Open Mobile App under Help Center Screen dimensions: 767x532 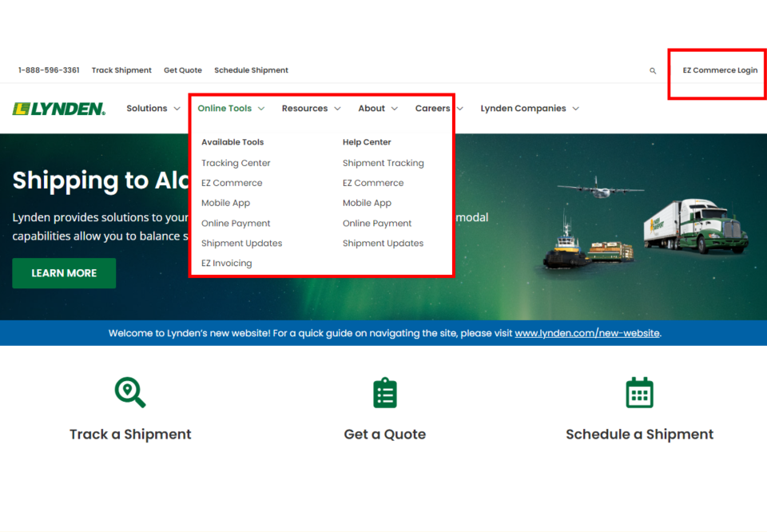pyautogui.click(x=367, y=204)
